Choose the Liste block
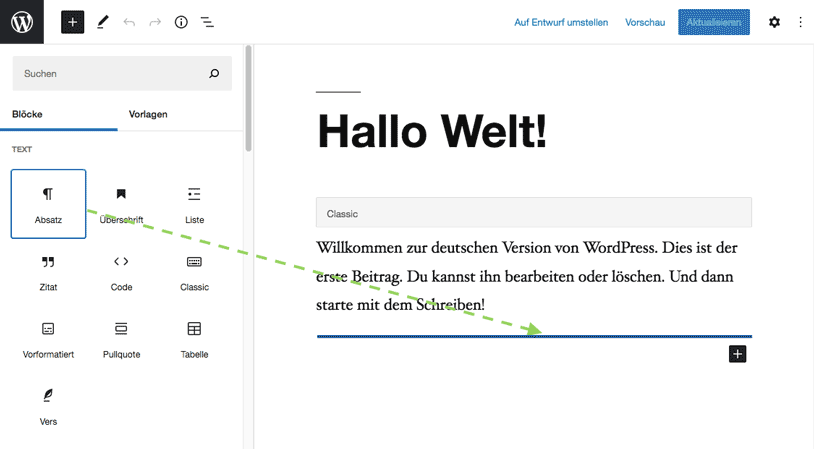814x449 pixels. pos(194,204)
